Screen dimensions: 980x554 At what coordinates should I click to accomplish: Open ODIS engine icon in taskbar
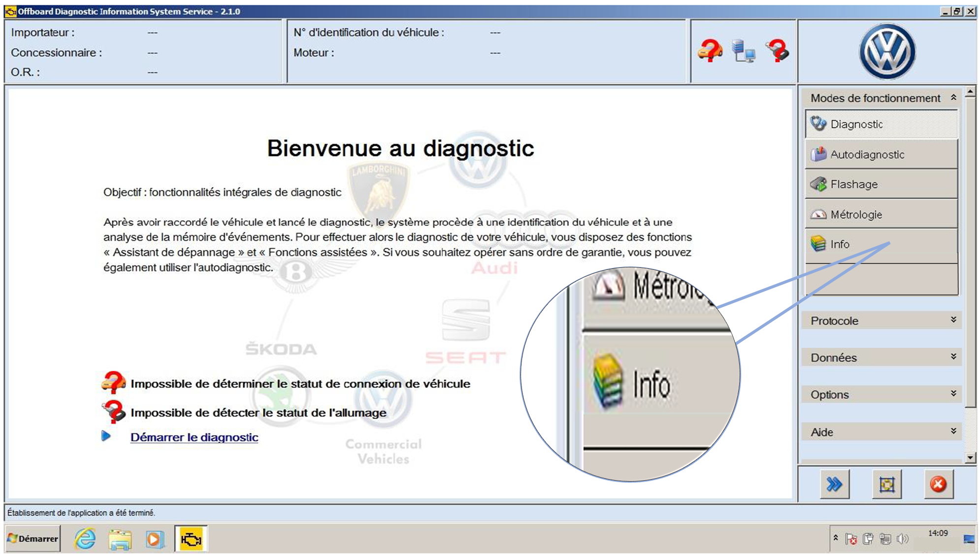[191, 539]
